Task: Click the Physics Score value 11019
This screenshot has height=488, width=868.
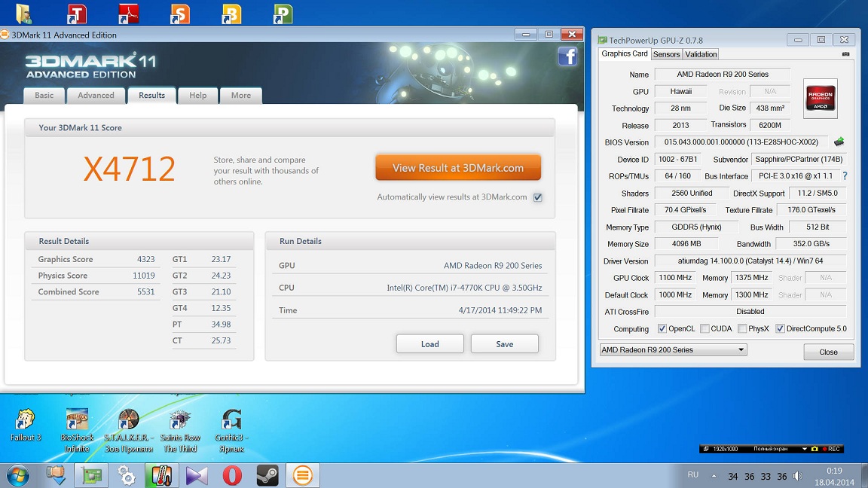Action: [x=143, y=276]
